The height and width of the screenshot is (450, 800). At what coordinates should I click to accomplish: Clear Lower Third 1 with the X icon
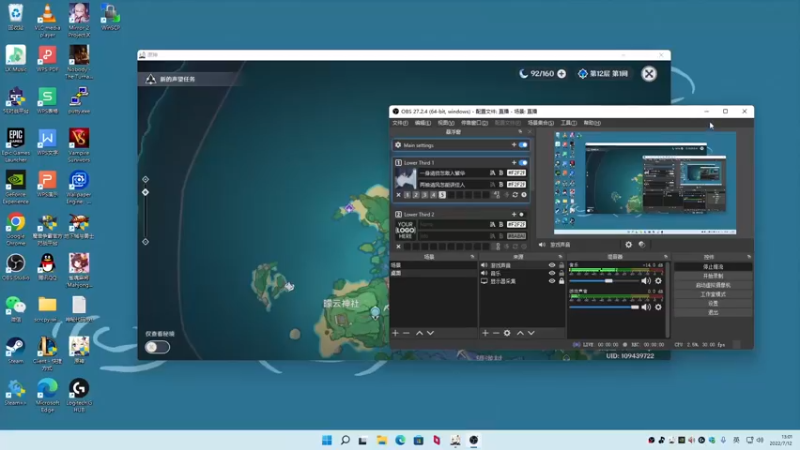(398, 195)
